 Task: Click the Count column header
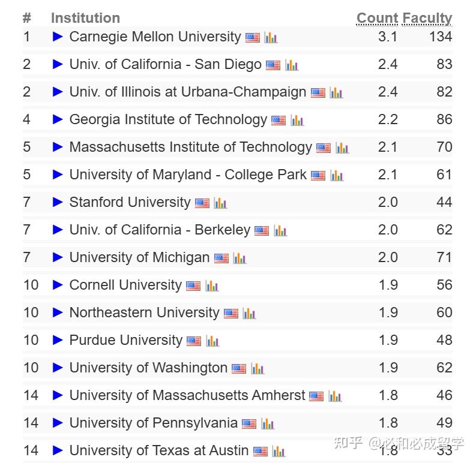point(377,19)
